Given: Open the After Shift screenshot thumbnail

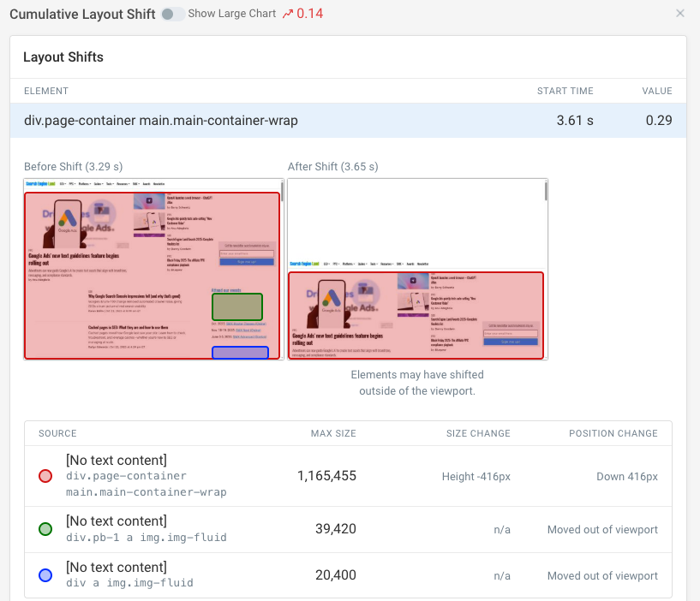Looking at the screenshot, I should point(416,268).
